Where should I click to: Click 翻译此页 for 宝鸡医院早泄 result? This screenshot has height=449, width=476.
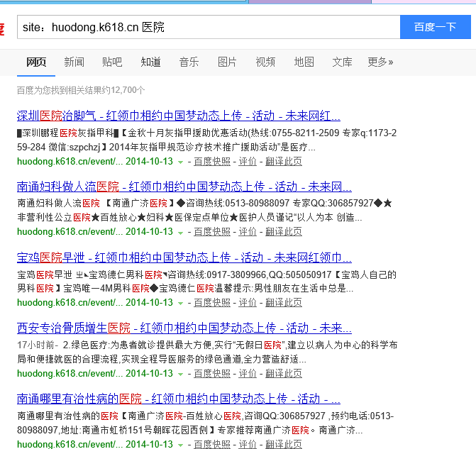point(284,302)
